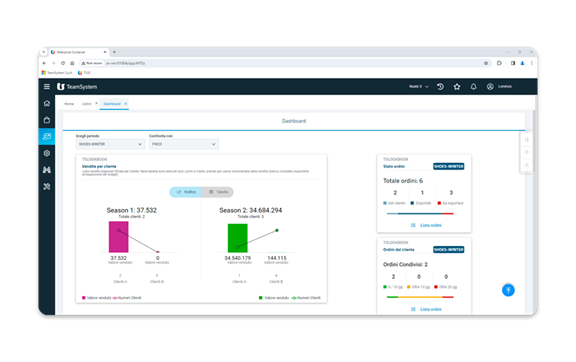Click the top icon in right floating panel
Screen dimensions: 576x362
[526, 140]
